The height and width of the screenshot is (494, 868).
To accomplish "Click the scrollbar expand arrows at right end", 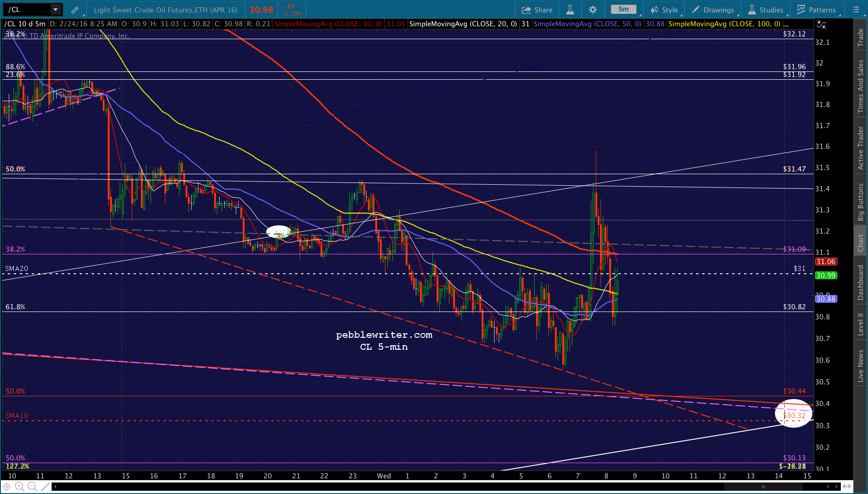I will coord(847,487).
